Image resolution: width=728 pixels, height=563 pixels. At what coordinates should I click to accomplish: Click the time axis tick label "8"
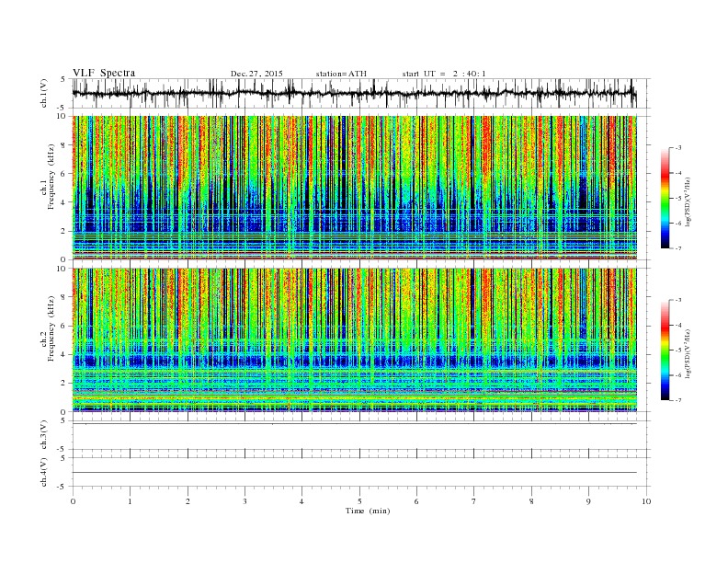point(531,501)
